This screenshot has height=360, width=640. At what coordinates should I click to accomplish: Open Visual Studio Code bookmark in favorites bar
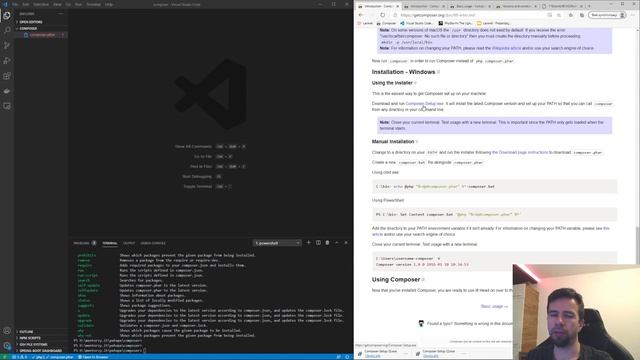[416, 23]
